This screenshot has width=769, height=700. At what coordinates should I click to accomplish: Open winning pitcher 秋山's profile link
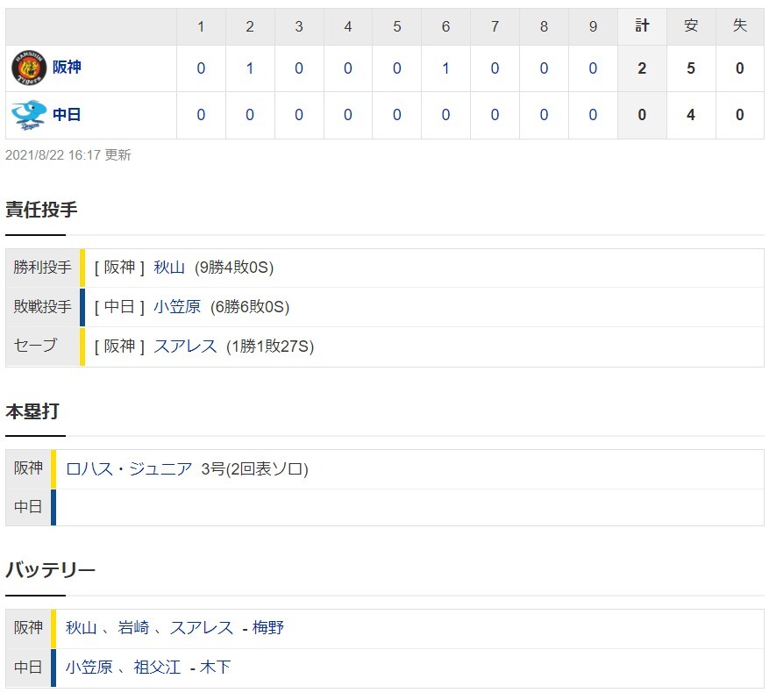coord(169,268)
